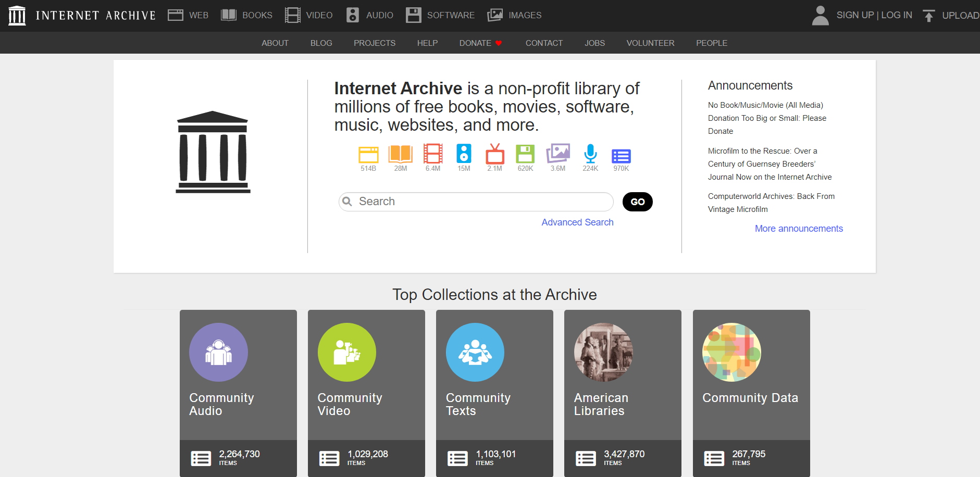980x477 pixels.
Task: Click the BOOKS text label in navbar
Action: 257,16
